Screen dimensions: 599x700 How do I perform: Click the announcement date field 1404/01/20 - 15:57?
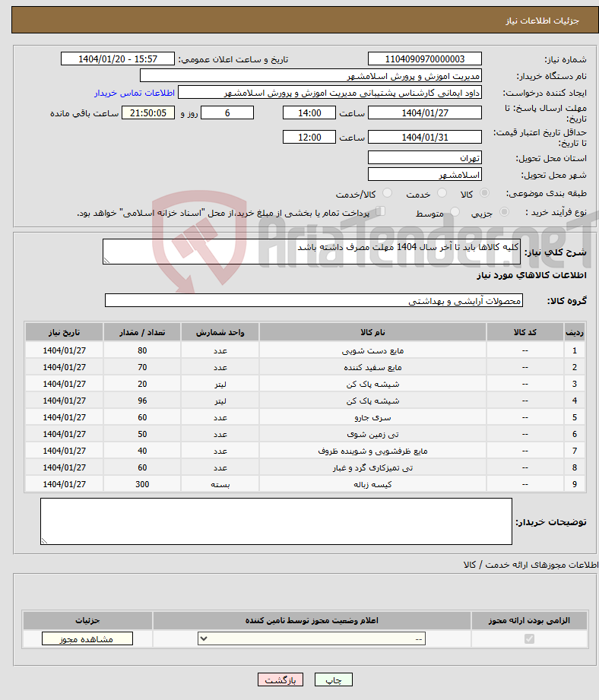tap(118, 59)
